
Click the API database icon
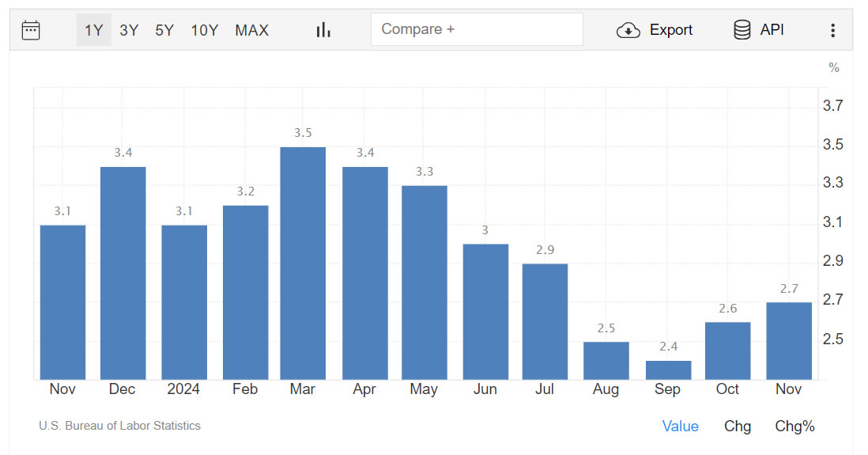(x=742, y=30)
